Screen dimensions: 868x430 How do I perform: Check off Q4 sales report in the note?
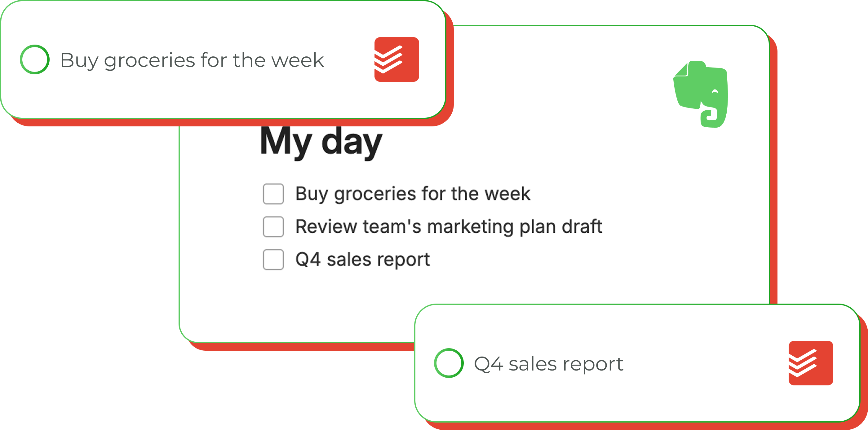[273, 260]
